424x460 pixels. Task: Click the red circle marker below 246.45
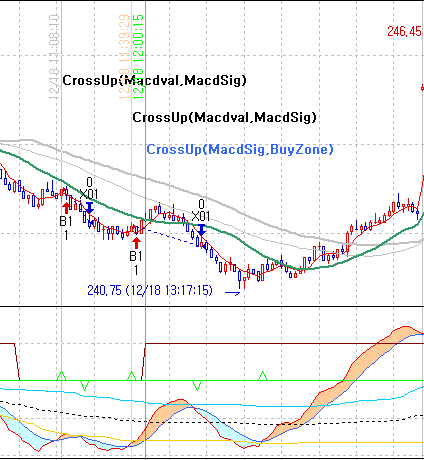(x=422, y=88)
